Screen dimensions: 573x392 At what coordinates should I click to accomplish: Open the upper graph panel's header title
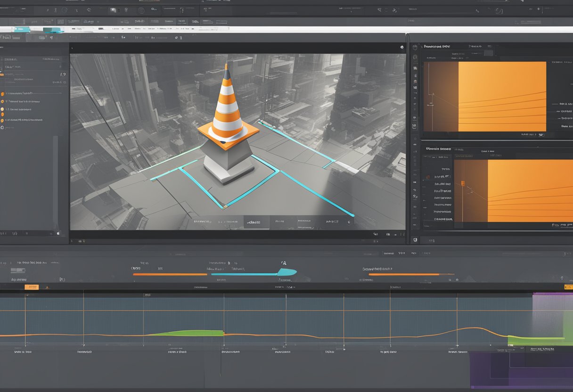coord(437,47)
